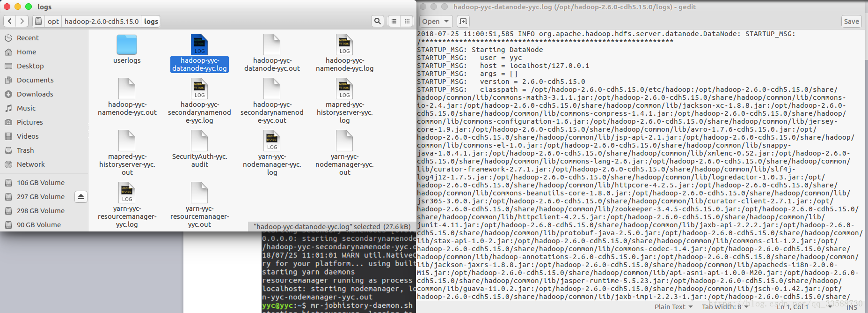The width and height of the screenshot is (868, 313).
Task: Open 106 GB Volume in sidebar
Action: (x=44, y=183)
